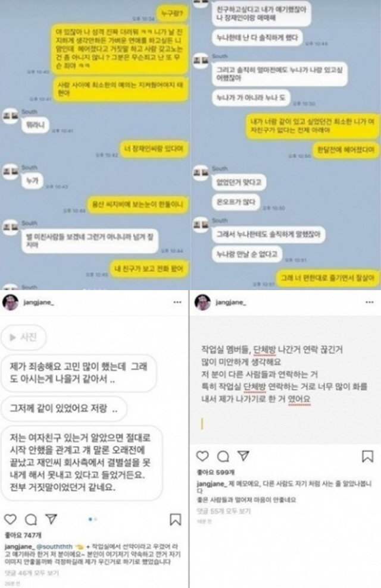
Task: Like the right memo post with heart icon
Action: [202, 456]
